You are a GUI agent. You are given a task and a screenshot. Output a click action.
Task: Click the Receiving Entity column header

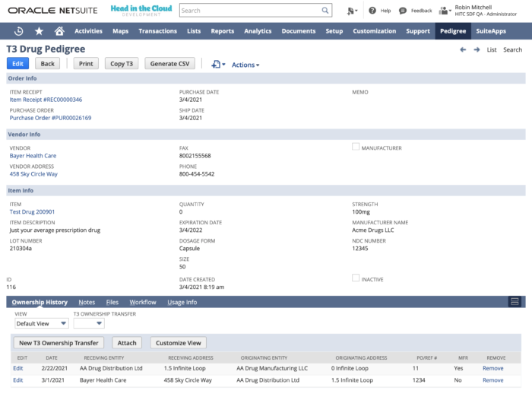coord(104,357)
